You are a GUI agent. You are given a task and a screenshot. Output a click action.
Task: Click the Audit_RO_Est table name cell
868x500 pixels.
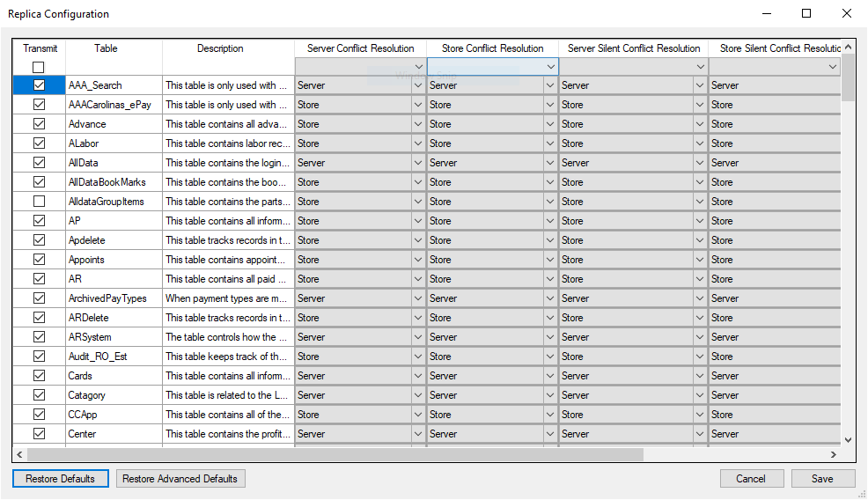pos(114,357)
